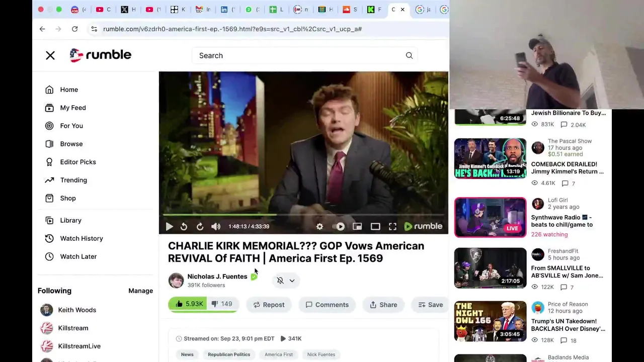
Task: Open KillstreamLive channel in Following
Action: tap(71, 346)
